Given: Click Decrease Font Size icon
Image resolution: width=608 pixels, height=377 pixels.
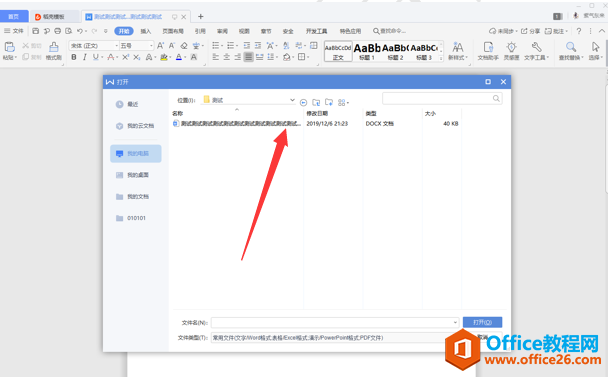Looking at the screenshot, I should coord(172,46).
